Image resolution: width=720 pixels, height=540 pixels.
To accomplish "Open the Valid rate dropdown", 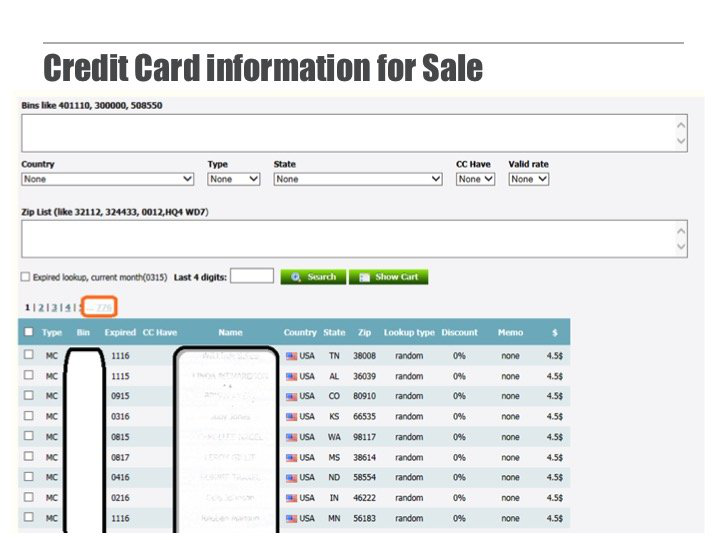I will (529, 179).
